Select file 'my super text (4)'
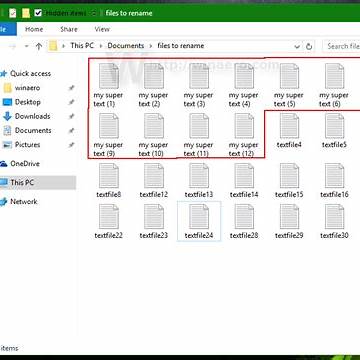Image resolution: width=360 pixels, height=360 pixels. click(244, 85)
